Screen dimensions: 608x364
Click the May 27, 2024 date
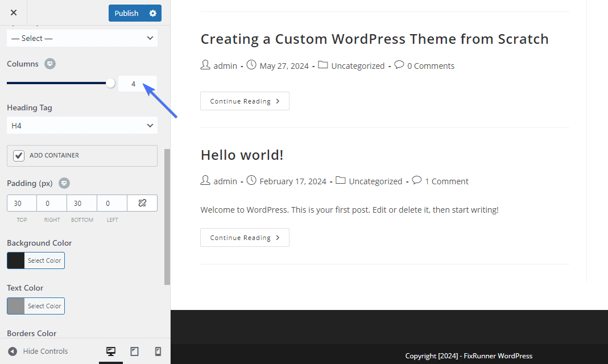(x=284, y=66)
